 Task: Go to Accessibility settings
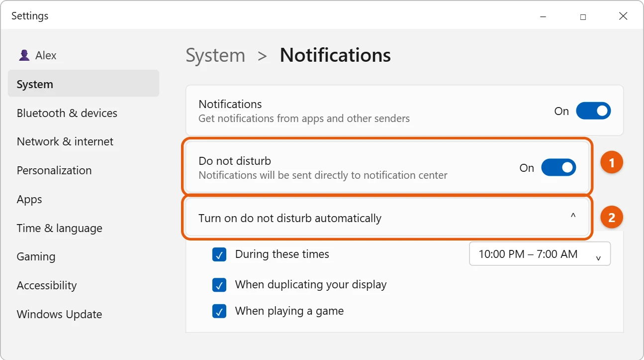[x=47, y=285]
